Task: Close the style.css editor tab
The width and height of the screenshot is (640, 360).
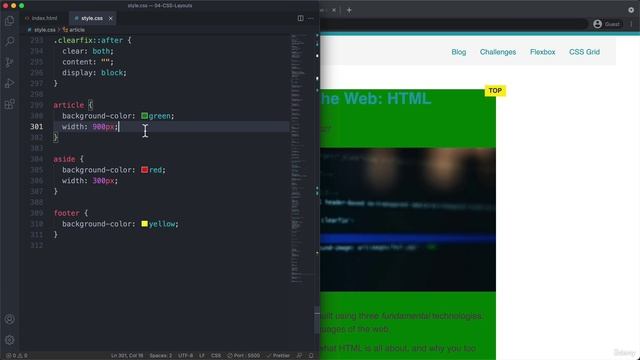Action: tap(110, 18)
